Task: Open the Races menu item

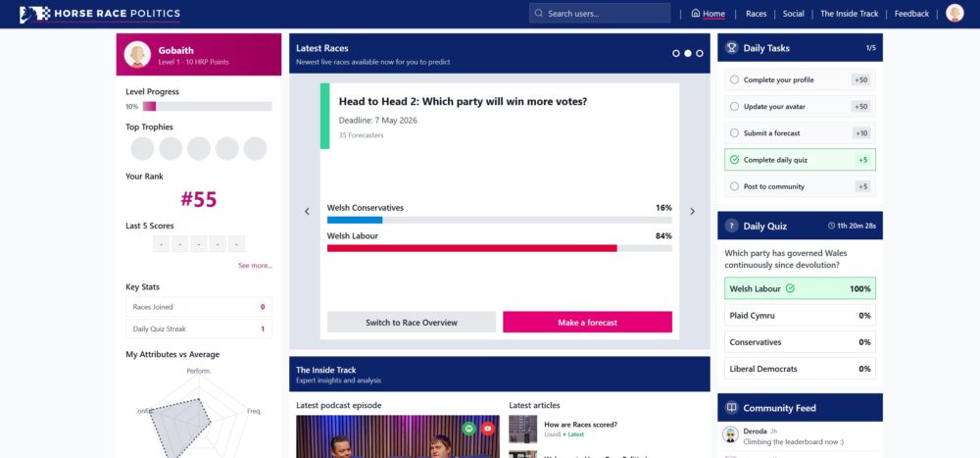Action: tap(756, 14)
